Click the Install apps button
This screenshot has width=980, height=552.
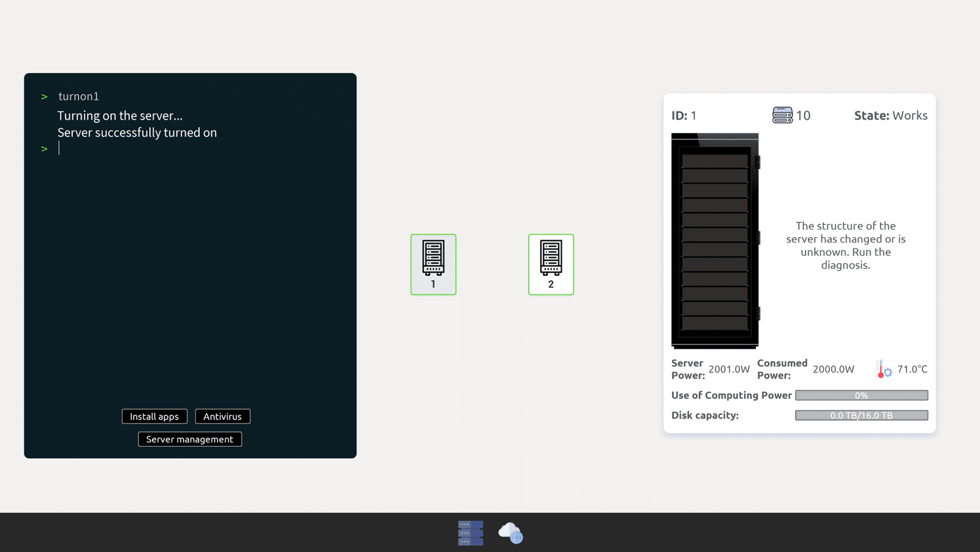tap(154, 417)
